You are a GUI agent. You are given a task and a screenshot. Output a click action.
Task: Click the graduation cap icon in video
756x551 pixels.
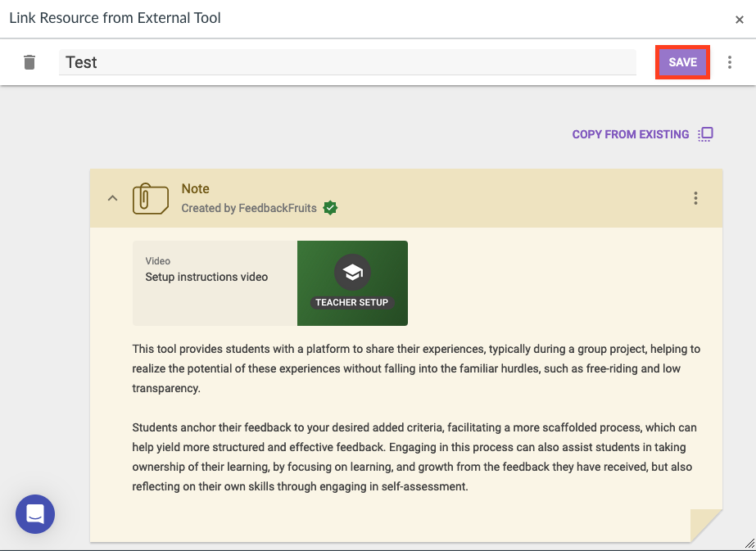coord(352,273)
